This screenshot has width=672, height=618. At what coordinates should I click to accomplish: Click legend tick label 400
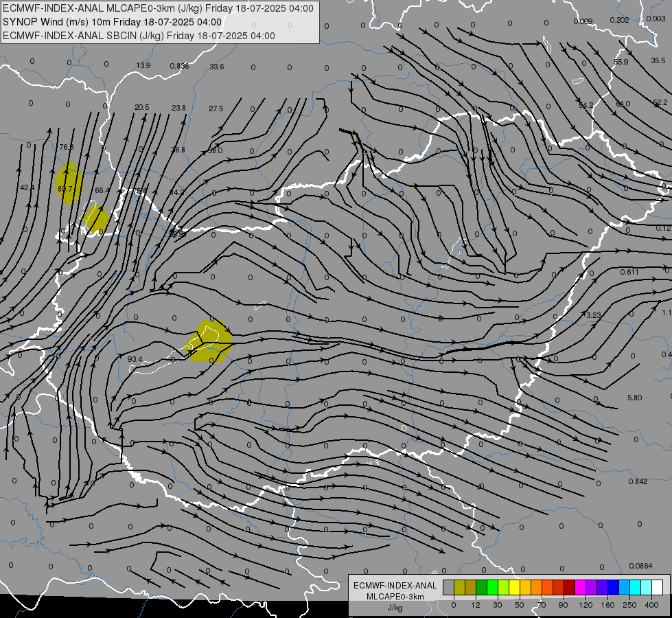pyautogui.click(x=651, y=605)
